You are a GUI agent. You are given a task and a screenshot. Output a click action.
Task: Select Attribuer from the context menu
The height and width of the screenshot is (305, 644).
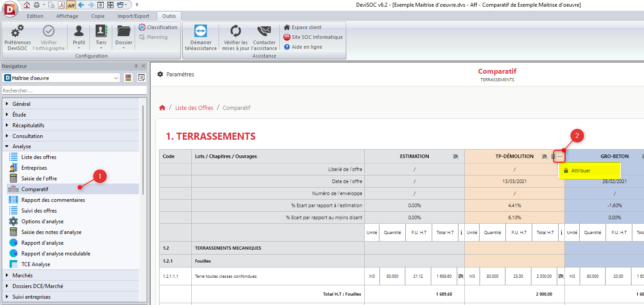[x=581, y=171]
